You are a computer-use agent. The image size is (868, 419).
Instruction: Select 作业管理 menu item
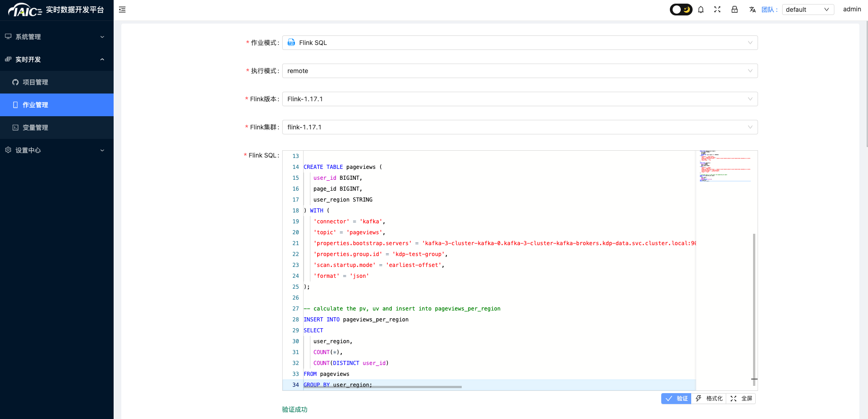[x=57, y=105]
